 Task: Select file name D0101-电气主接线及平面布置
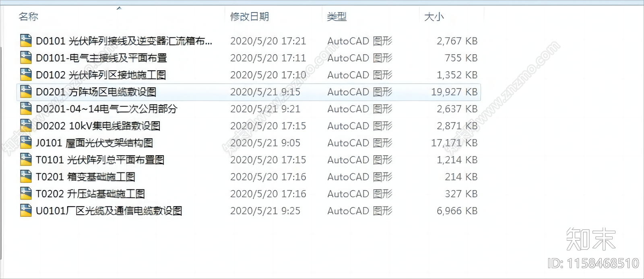click(101, 58)
